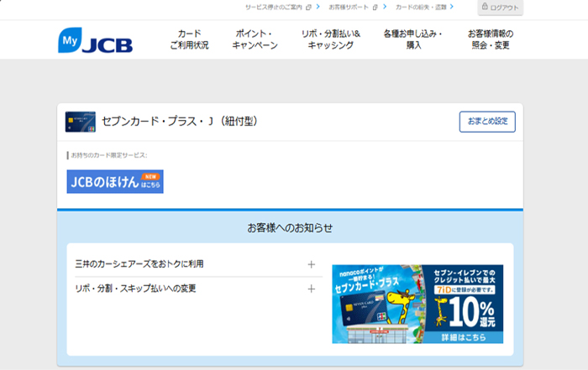Viewport: 588px width, 370px height.
Task: Click 詳細はこちら on the nanaco banner
Action: pos(468,335)
